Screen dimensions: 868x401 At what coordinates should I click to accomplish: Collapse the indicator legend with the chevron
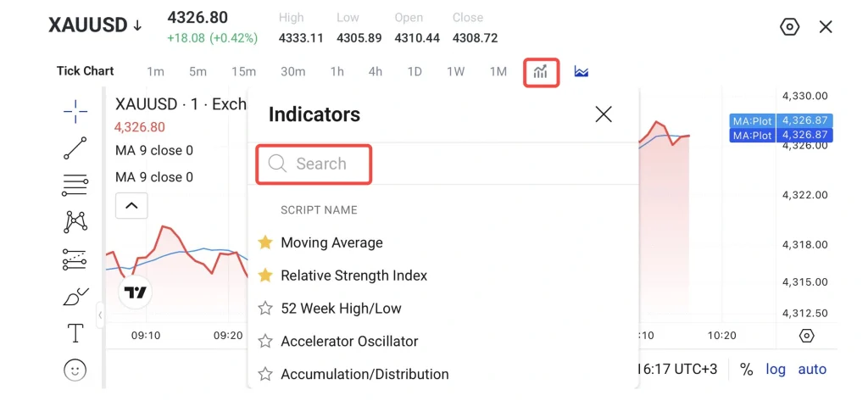coord(131,205)
